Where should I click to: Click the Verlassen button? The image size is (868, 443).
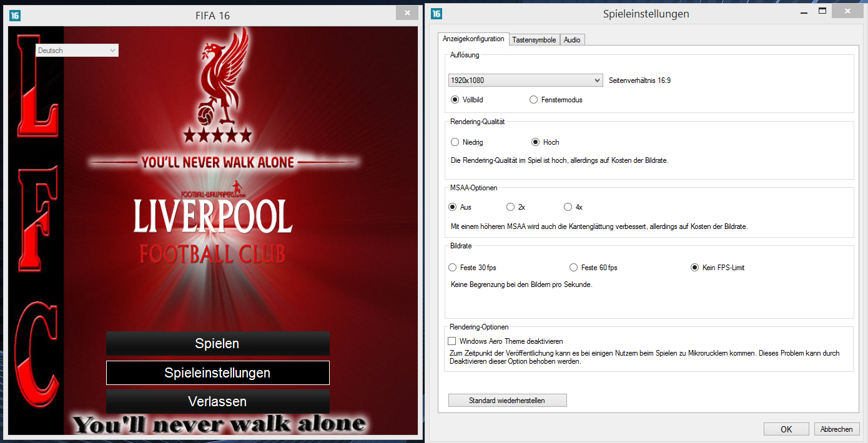point(217,401)
